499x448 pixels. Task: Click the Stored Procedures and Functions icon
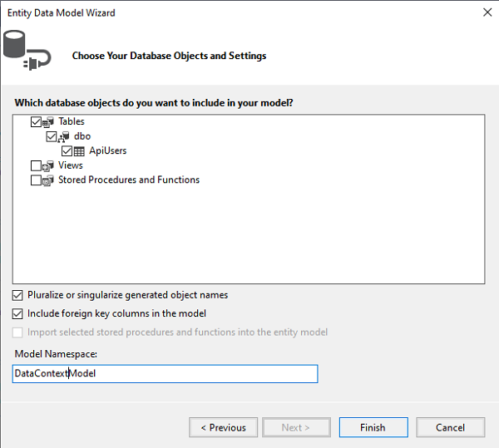click(x=48, y=180)
